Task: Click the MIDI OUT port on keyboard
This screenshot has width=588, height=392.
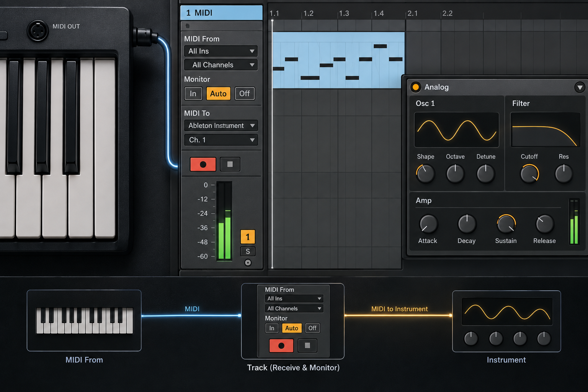Action: (38, 31)
